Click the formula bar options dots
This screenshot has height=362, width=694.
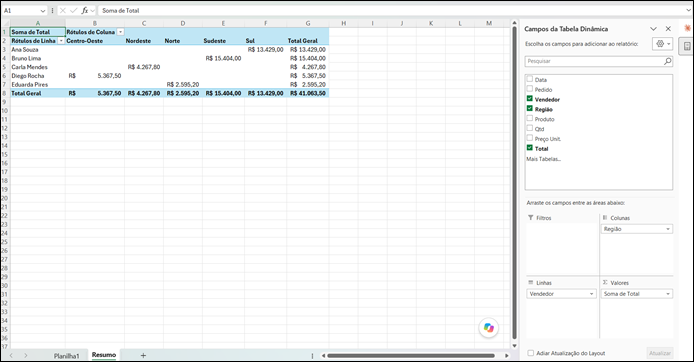point(52,10)
